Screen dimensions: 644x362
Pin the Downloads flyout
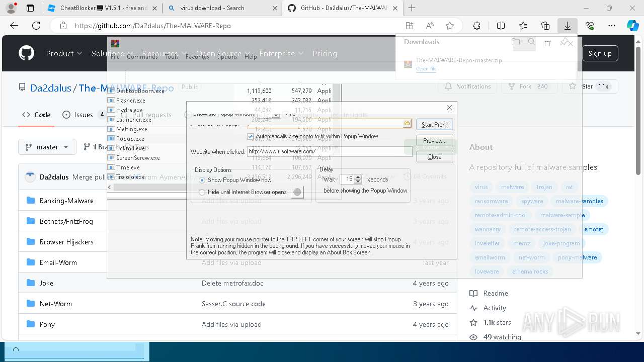(x=565, y=42)
